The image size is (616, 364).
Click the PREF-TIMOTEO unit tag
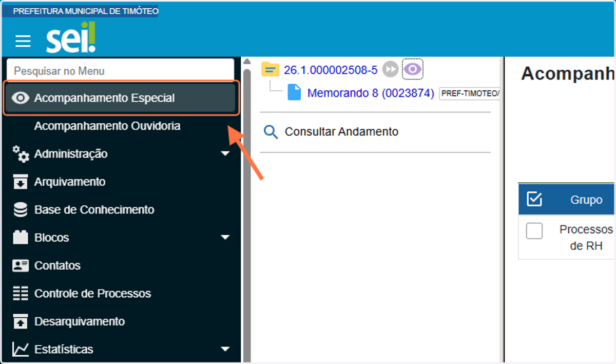(x=469, y=93)
